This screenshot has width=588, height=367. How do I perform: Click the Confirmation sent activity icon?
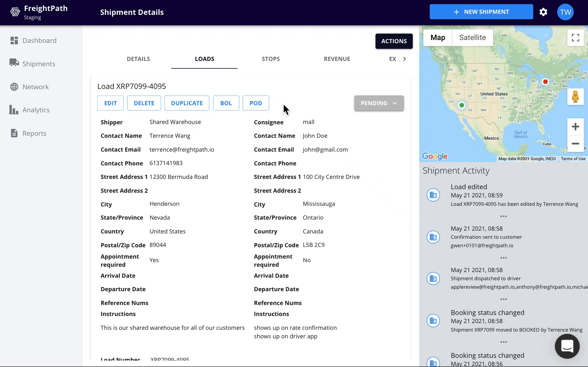tap(433, 237)
